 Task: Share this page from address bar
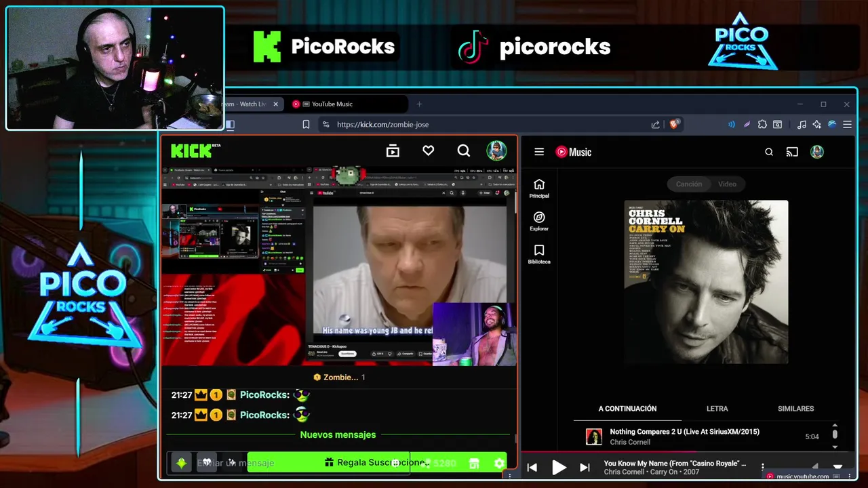pyautogui.click(x=655, y=124)
